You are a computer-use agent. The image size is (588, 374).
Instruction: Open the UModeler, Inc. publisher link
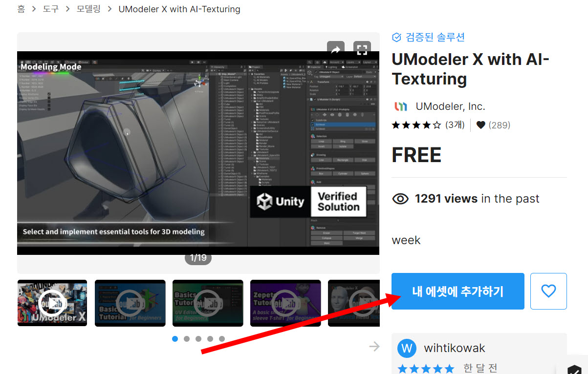450,106
